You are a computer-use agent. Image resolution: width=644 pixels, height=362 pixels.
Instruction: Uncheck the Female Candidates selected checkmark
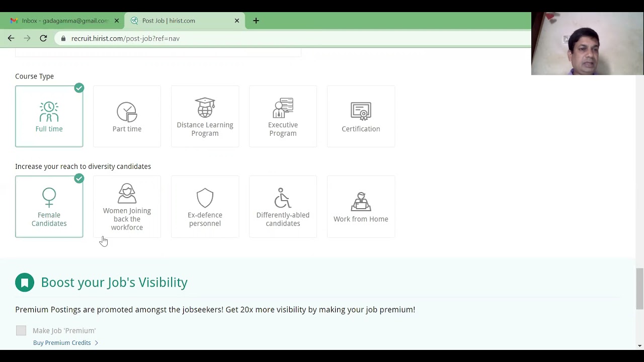(x=79, y=178)
